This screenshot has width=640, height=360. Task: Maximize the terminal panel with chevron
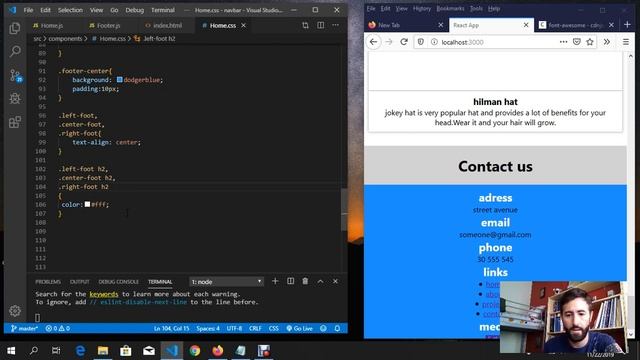click(x=320, y=281)
